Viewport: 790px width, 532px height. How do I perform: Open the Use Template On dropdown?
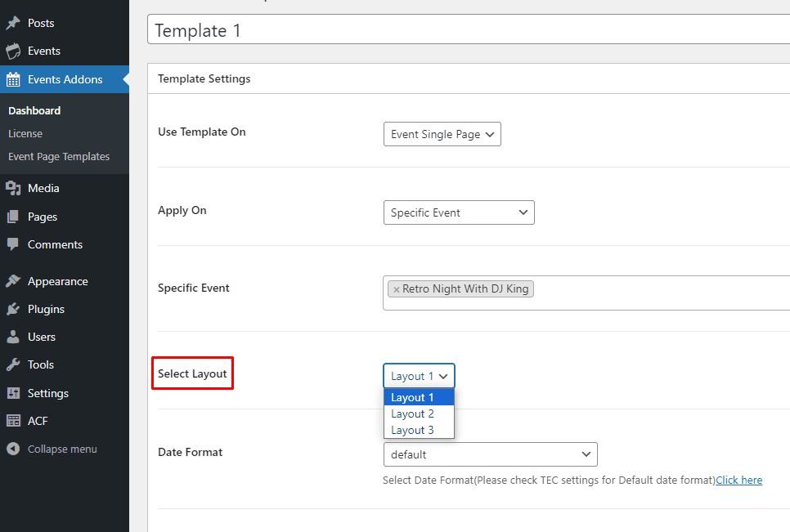pos(442,134)
